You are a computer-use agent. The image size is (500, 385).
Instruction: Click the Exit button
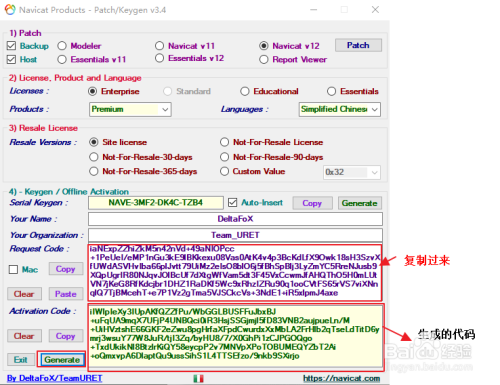[21, 360]
